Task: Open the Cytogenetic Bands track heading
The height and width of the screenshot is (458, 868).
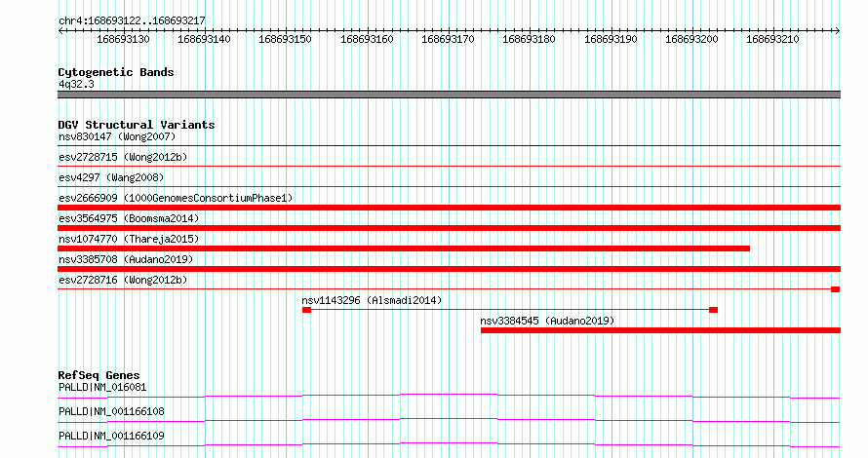Action: click(x=116, y=72)
